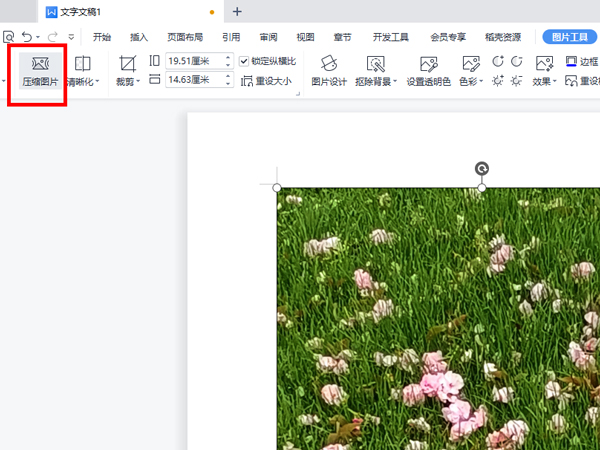This screenshot has width=600, height=450.
Task: Click the rotate left icon
Action: [x=497, y=61]
